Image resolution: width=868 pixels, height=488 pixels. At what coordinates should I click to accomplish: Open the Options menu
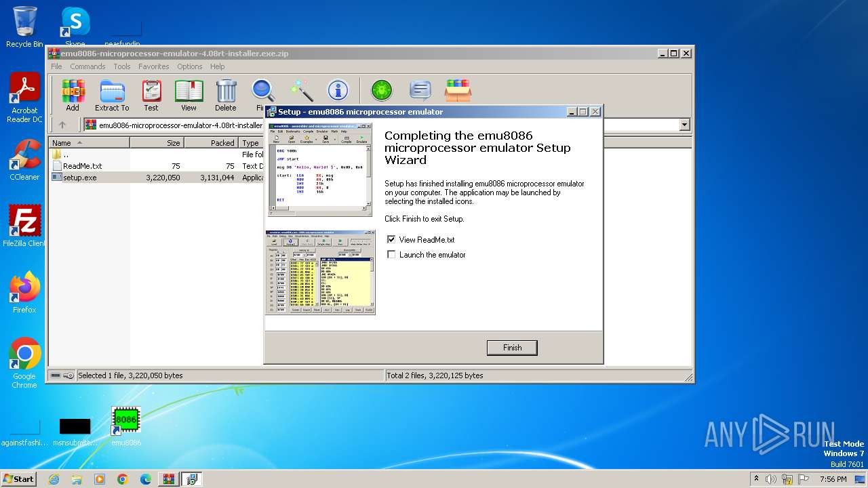[190, 66]
